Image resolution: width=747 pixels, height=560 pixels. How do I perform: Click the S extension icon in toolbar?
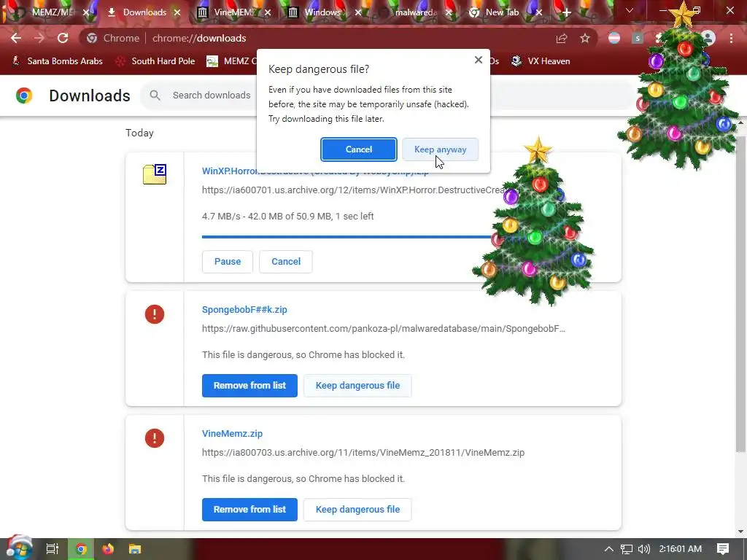638,38
